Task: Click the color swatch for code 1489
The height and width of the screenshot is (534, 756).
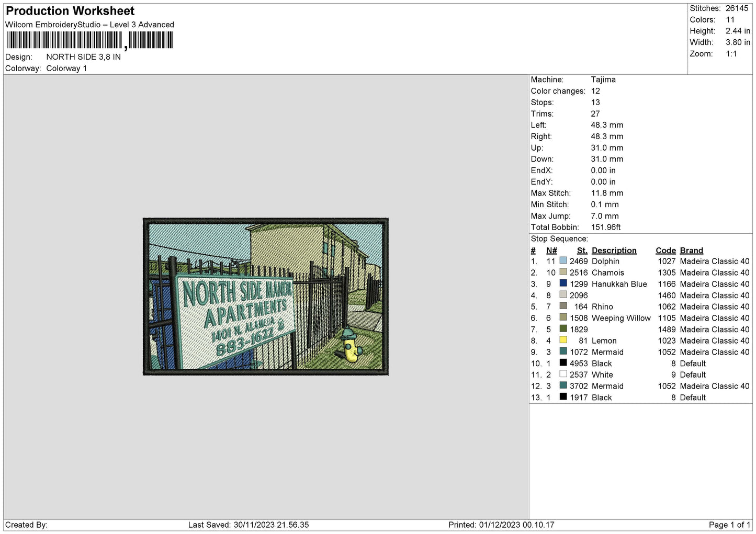Action: (563, 328)
